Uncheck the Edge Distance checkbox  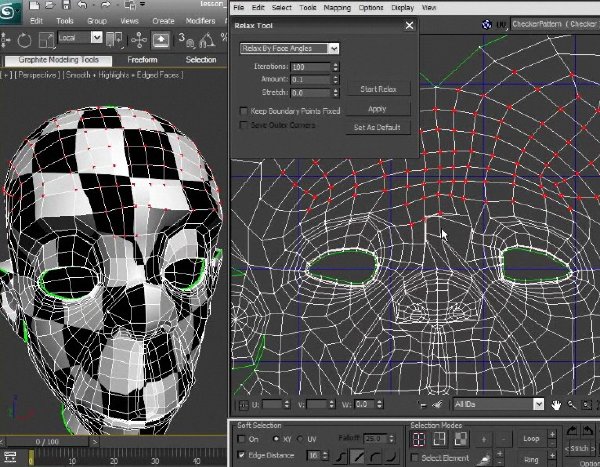click(241, 455)
